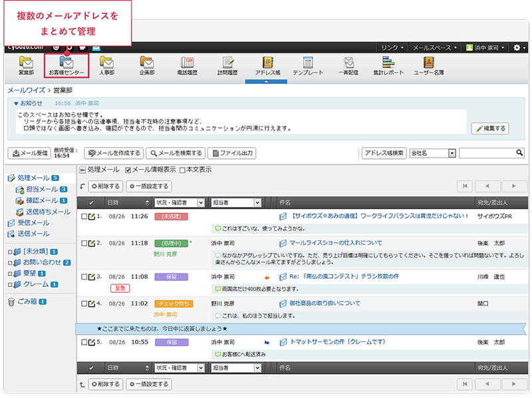Toggle the メール情報表示 checkbox
532x398 pixels.
click(128, 170)
